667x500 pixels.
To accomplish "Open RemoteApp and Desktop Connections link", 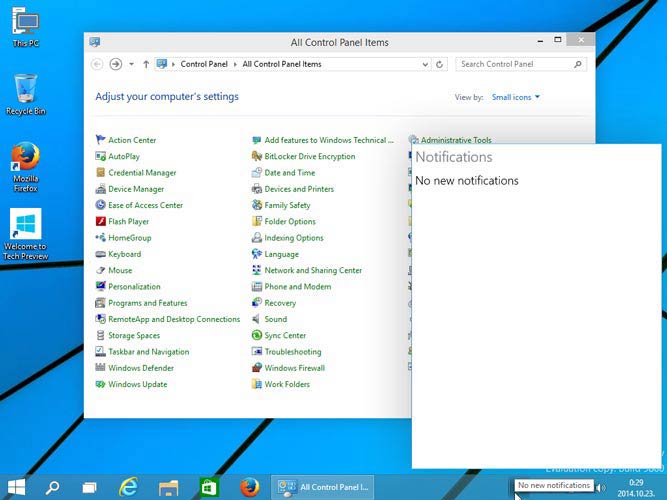I will click(174, 319).
